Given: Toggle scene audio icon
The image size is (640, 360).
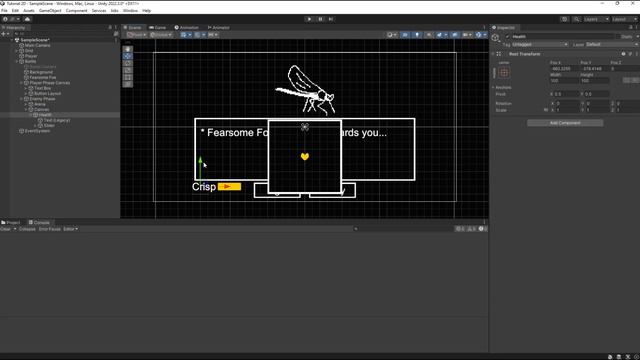Looking at the screenshot, I should 429,35.
